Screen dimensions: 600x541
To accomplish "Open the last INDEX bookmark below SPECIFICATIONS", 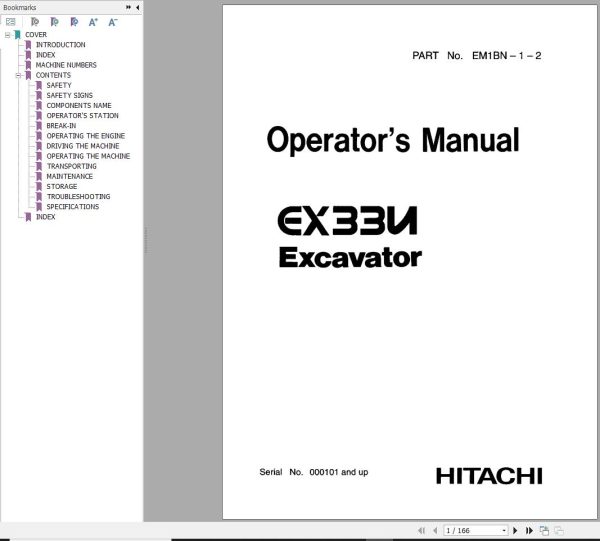I will (46, 217).
